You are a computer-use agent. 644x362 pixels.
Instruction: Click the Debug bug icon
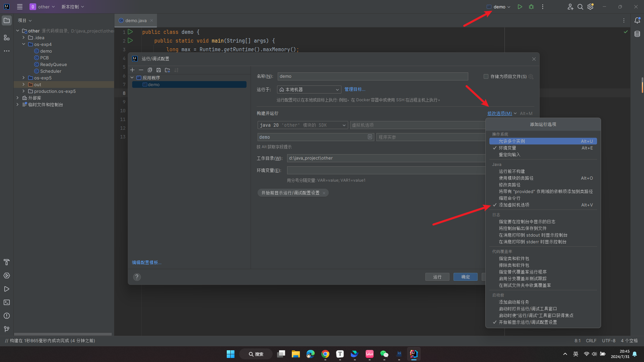point(531,7)
